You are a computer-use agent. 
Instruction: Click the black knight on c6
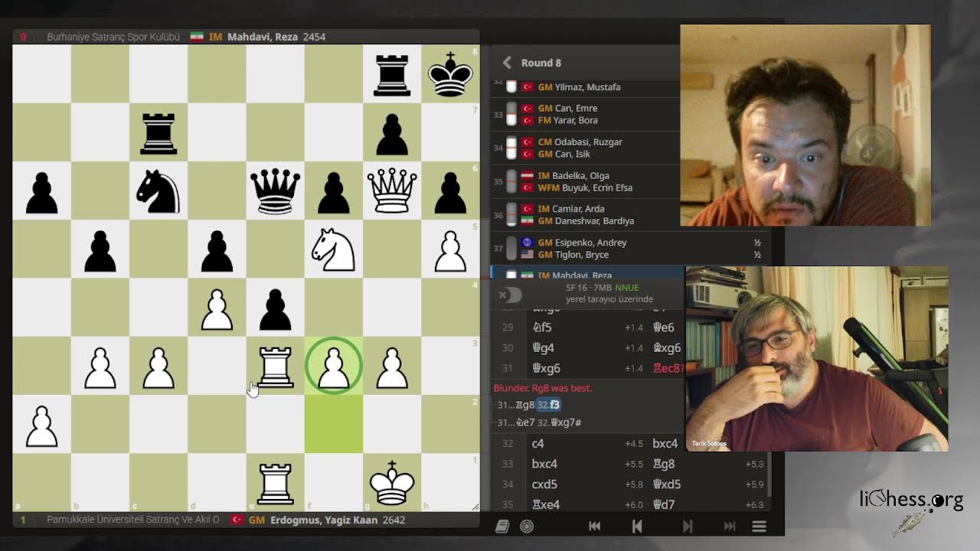(158, 191)
